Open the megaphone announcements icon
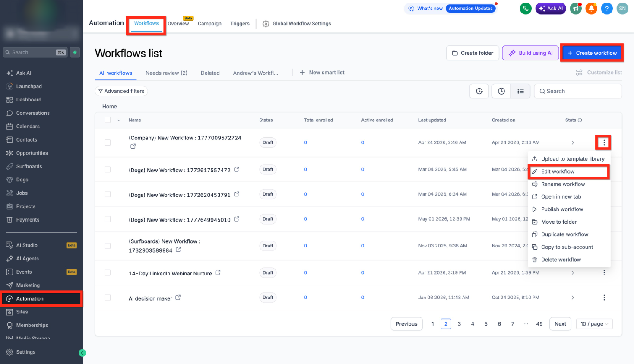Image resolution: width=634 pixels, height=364 pixels. pos(576,9)
